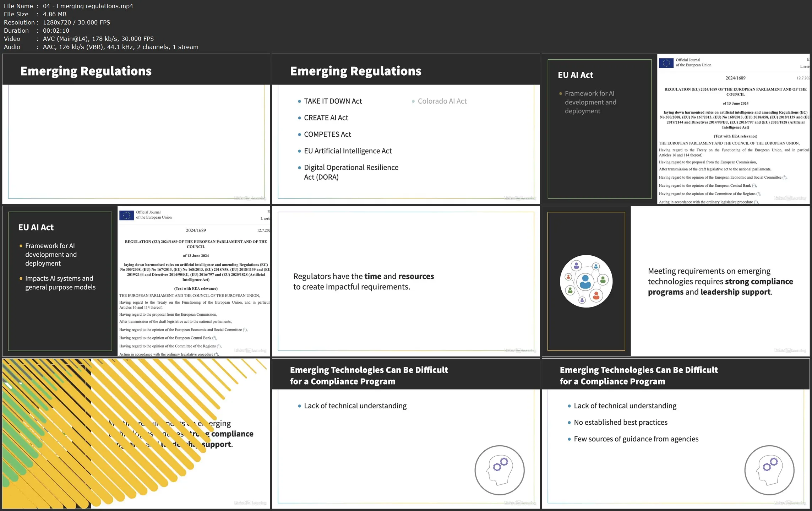The height and width of the screenshot is (511, 812).
Task: Click the 'EU Artificial Intelligence Act' bullet
Action: click(x=348, y=151)
